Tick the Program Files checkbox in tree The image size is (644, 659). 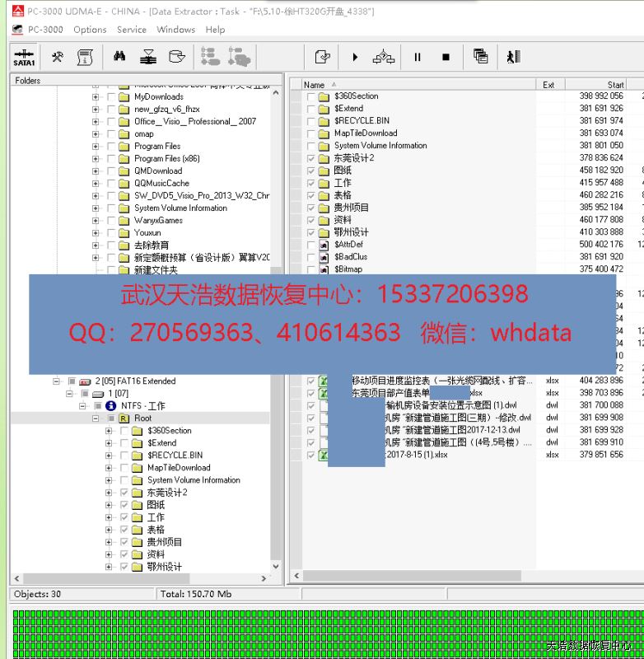click(x=111, y=147)
